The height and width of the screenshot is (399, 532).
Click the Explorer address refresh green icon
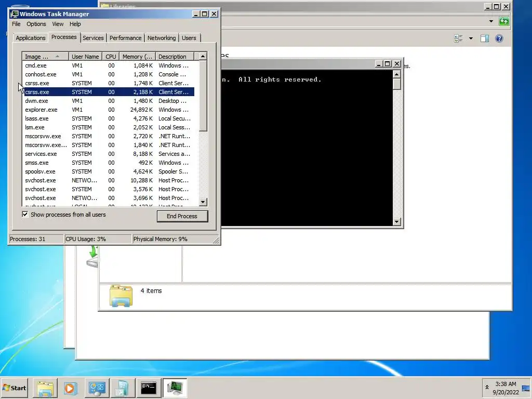(504, 21)
